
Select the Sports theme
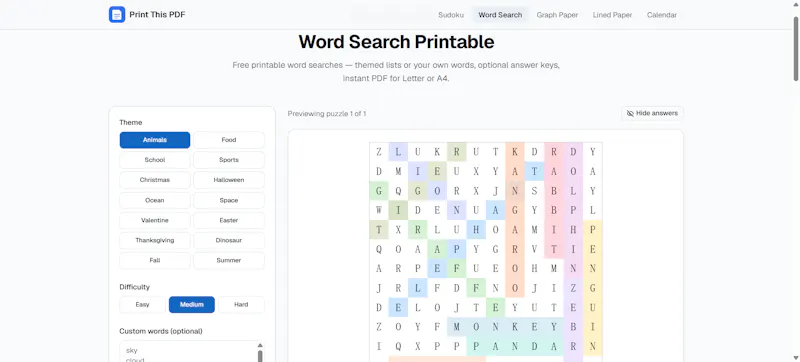(229, 160)
